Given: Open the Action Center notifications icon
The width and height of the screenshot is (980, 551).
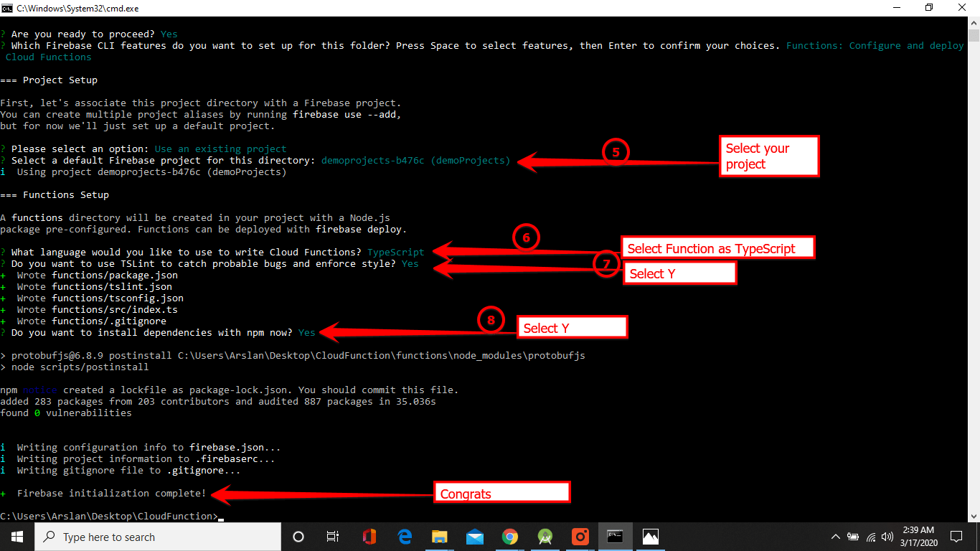Looking at the screenshot, I should coord(956,537).
